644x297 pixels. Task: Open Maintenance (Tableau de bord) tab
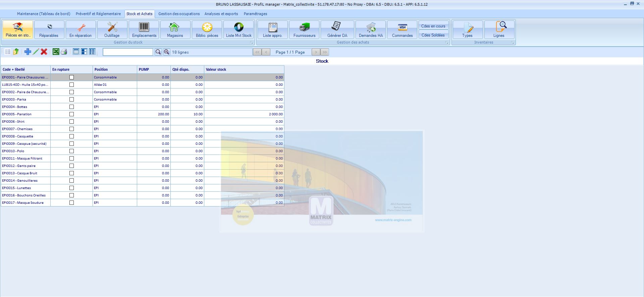tap(44, 14)
